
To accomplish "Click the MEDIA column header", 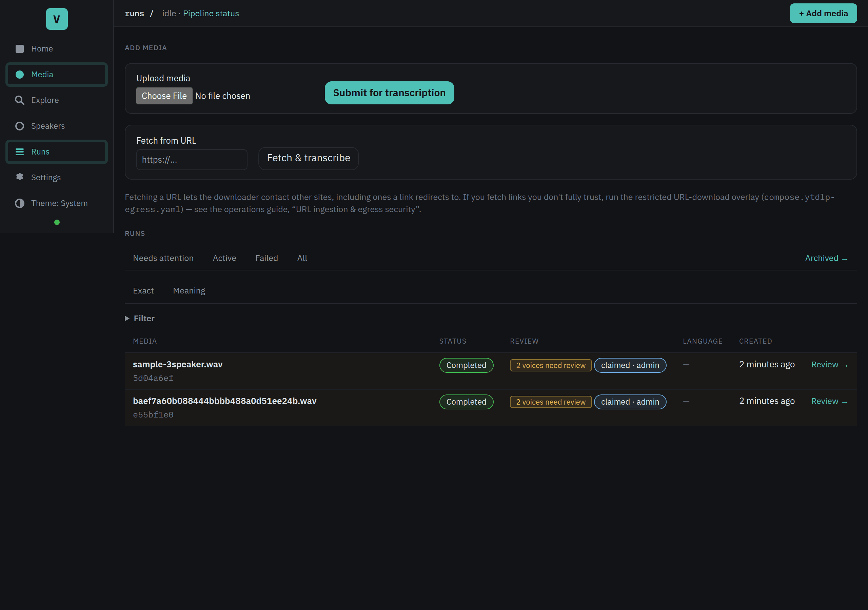I will [x=145, y=341].
